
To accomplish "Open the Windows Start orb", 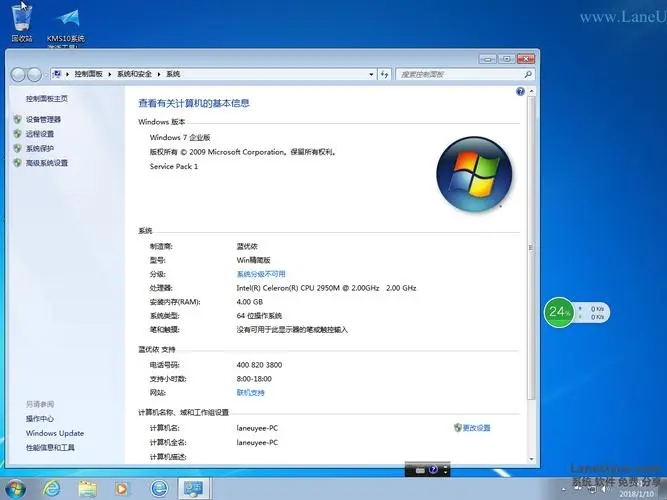I will pyautogui.click(x=15, y=489).
